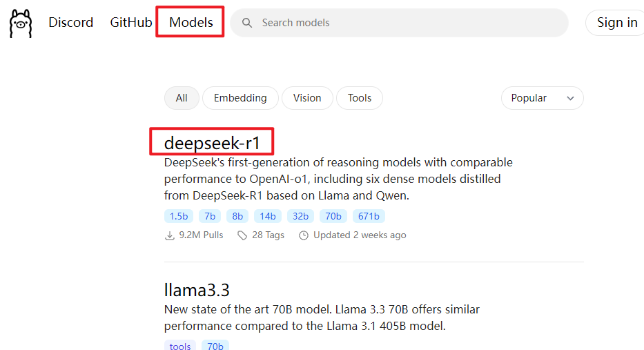Select the 1.5b size tag
Screen dimensions: 644x350
[x=179, y=216]
